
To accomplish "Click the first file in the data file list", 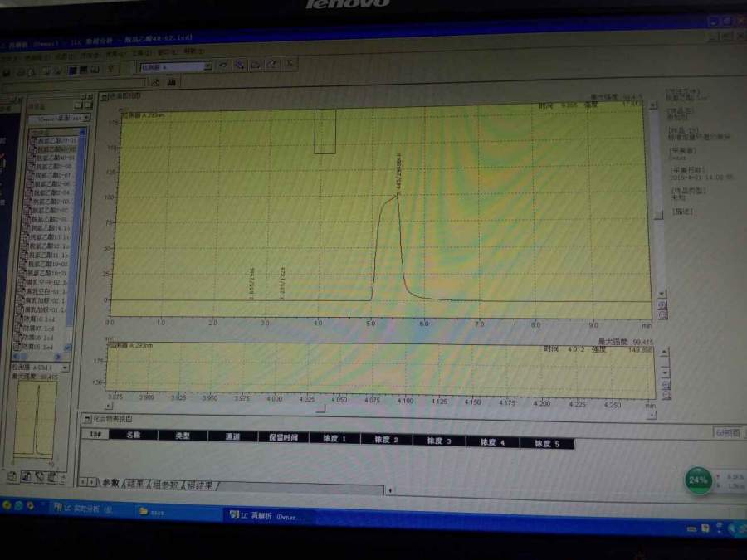I will coord(56,140).
